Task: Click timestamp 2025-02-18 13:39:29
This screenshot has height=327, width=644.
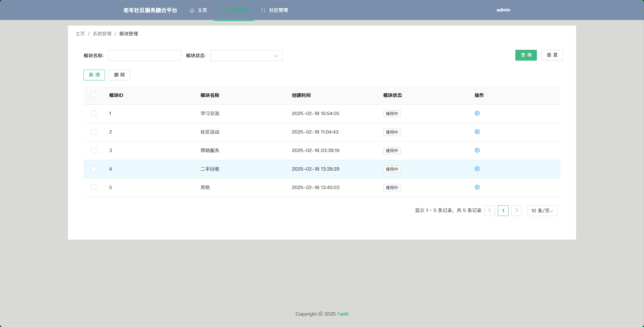Action: point(316,169)
